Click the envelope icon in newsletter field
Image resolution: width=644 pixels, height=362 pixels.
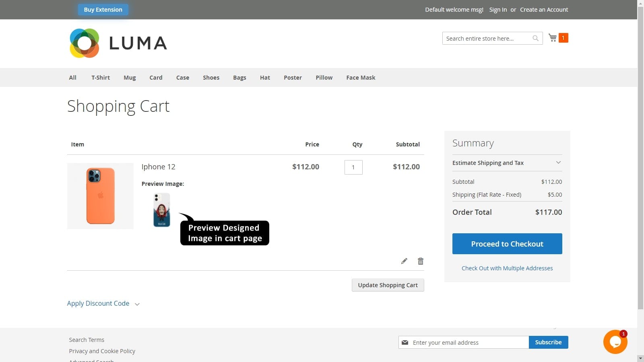point(405,342)
